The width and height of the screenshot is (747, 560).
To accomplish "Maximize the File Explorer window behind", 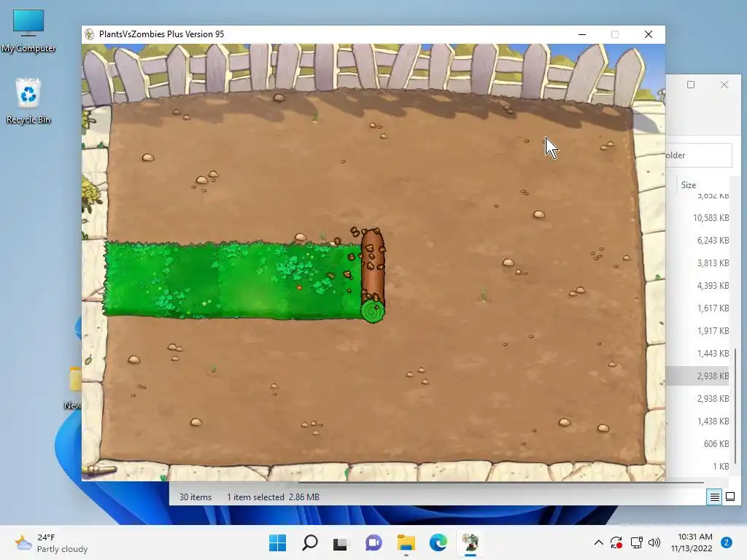I will pos(691,85).
